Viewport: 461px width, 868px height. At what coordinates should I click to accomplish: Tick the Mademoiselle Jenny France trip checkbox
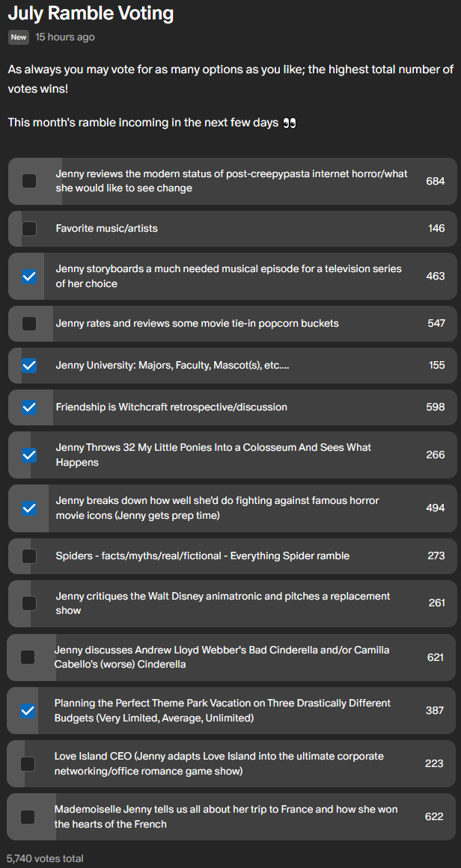[28, 816]
